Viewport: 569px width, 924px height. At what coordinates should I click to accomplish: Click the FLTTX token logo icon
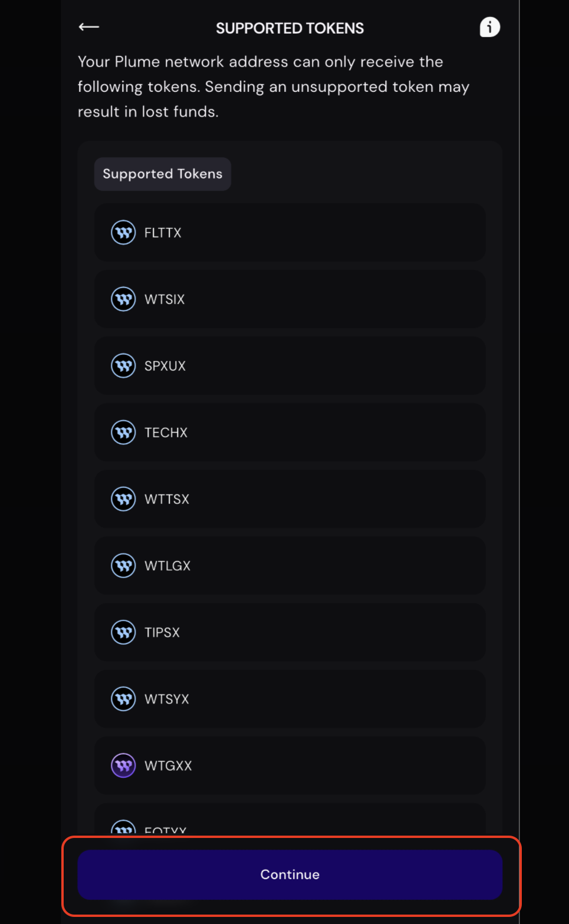coord(123,233)
